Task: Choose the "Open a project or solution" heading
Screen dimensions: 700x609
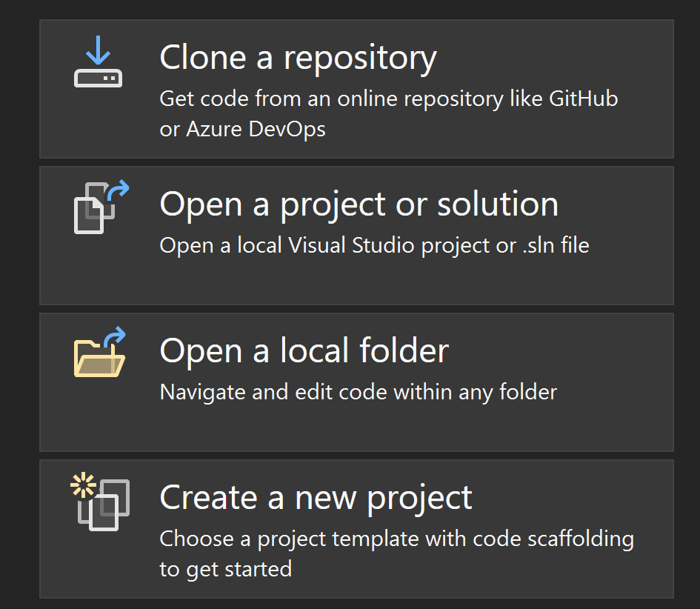Action: tap(359, 204)
